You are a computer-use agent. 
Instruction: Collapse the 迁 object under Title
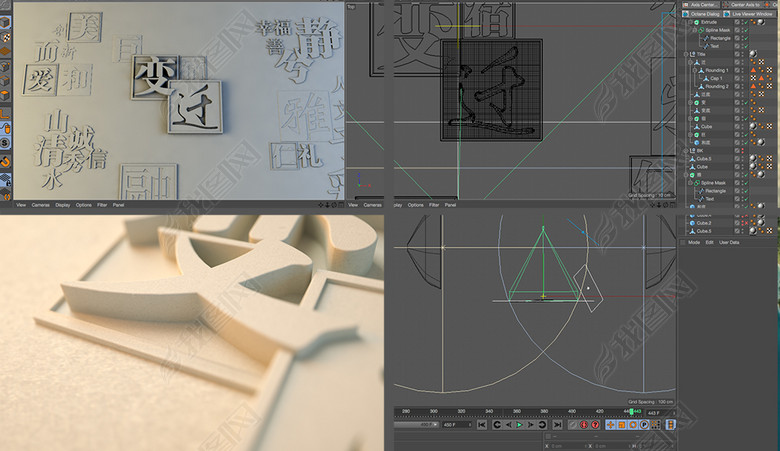click(x=690, y=62)
